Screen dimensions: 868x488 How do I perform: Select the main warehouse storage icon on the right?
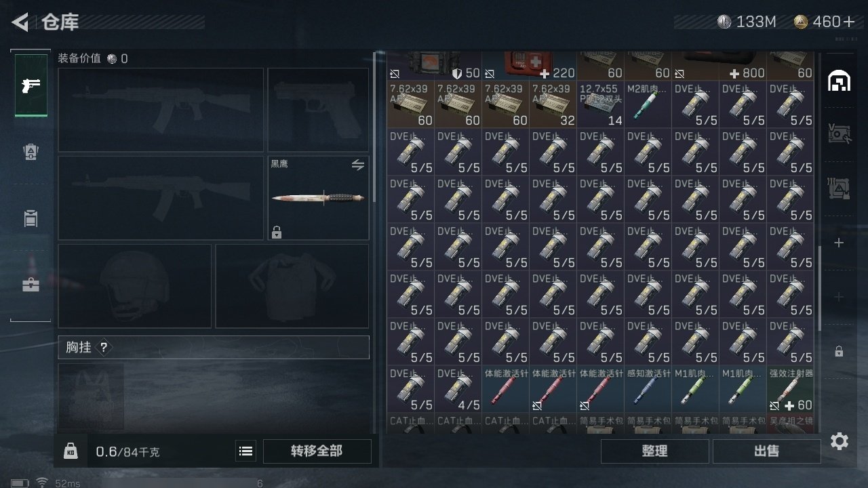pos(839,81)
